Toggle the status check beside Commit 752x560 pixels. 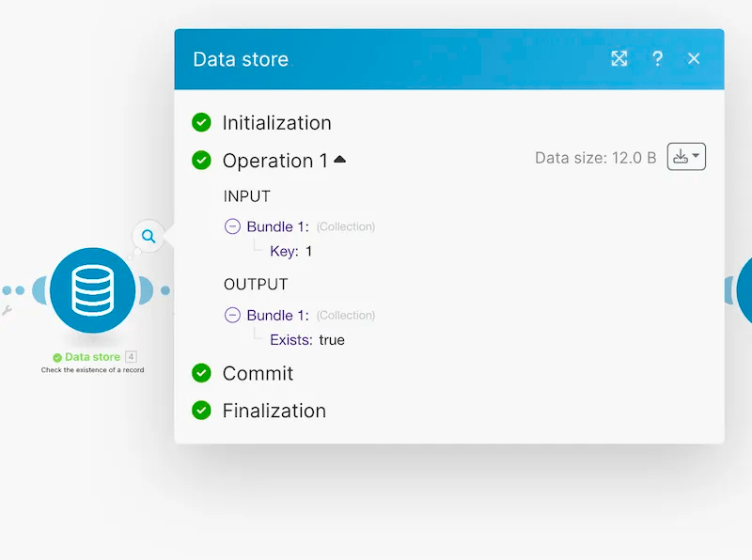[201, 373]
